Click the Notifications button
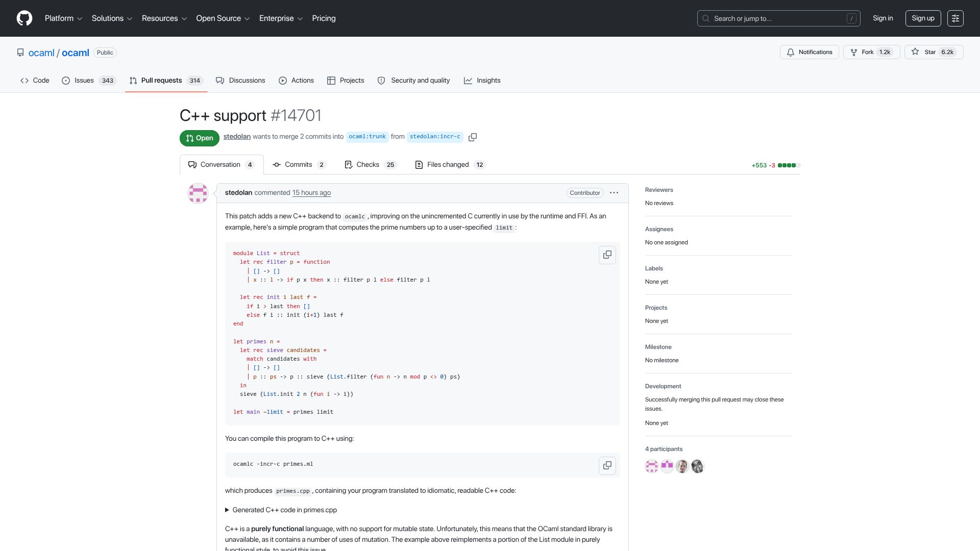 (809, 52)
